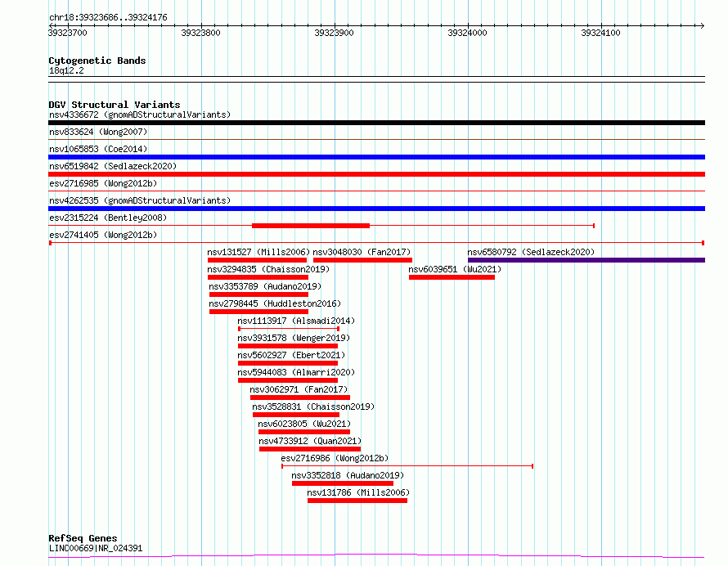Click the magenta LINC00669 gene line
Viewport: 728px width, 566px height.
pyautogui.click(x=376, y=556)
